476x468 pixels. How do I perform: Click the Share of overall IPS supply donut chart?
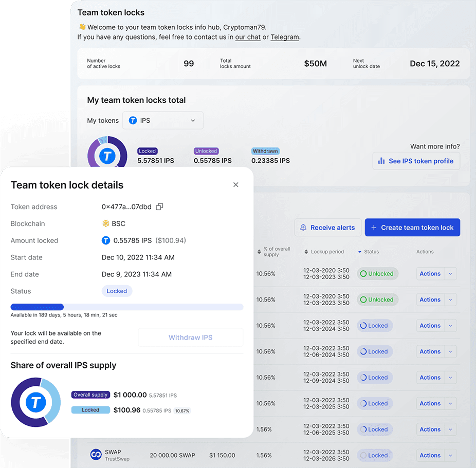coord(35,402)
